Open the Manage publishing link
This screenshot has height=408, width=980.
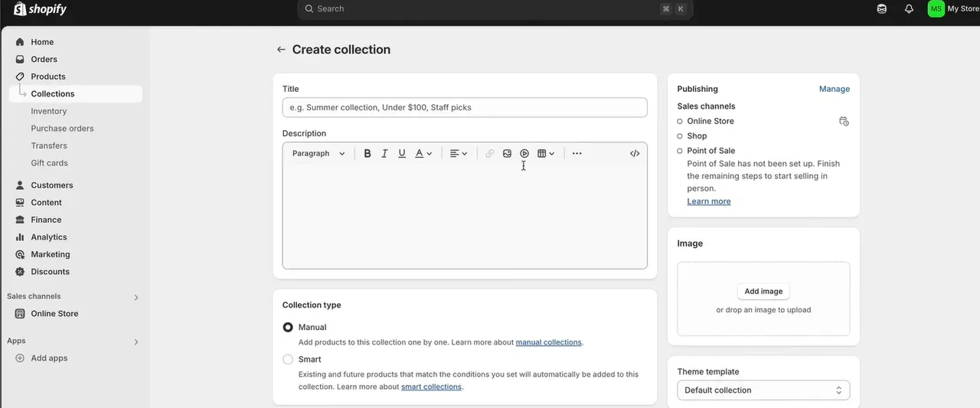[x=834, y=89]
